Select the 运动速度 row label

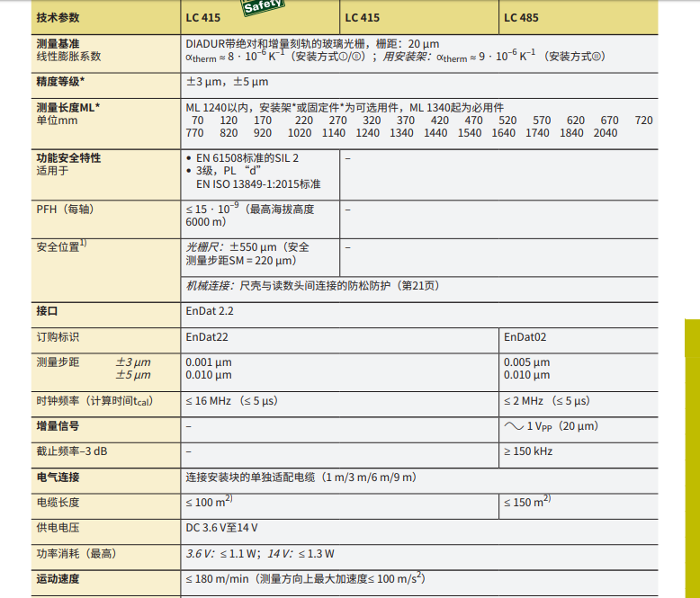(x=58, y=579)
